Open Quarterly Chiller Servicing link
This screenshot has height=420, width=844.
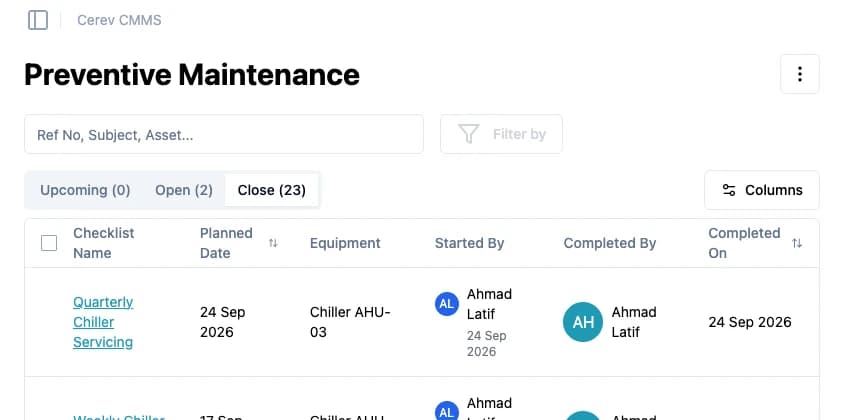103,322
